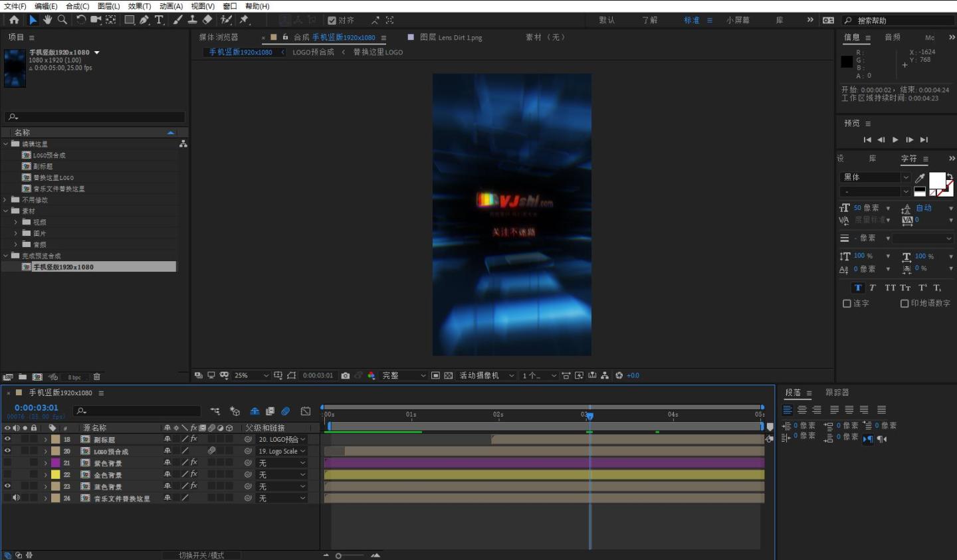Switch to the 跟踪器 tab
Viewport: 957px width, 560px height.
(x=837, y=393)
